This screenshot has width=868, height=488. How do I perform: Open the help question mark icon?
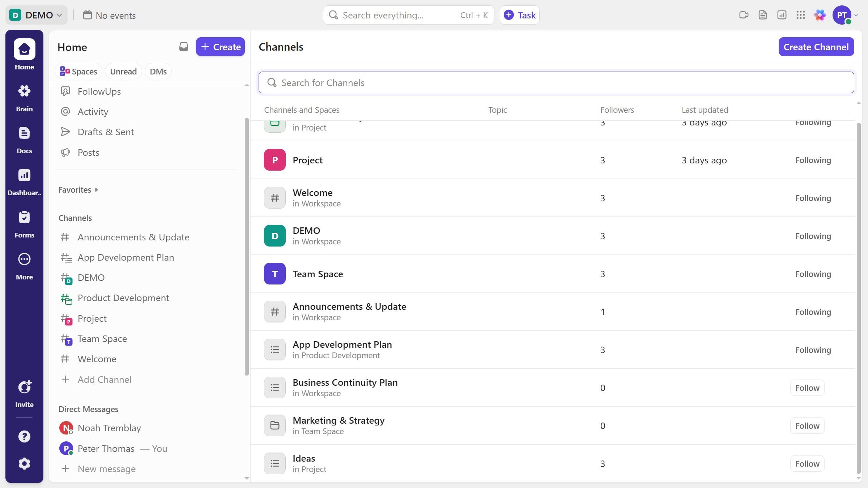[24, 436]
